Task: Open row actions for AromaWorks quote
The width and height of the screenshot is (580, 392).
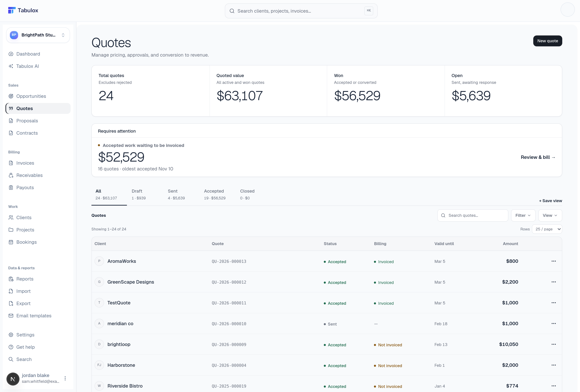Action: [x=554, y=261]
